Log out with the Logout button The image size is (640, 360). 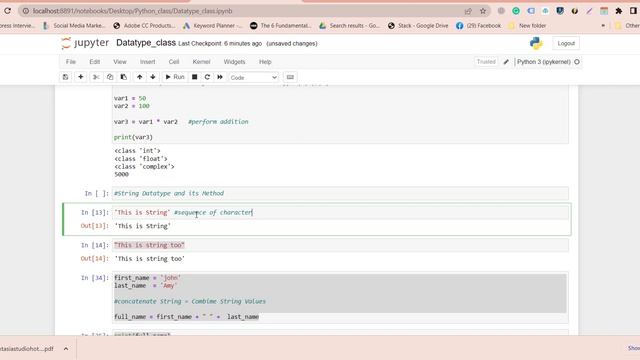point(566,43)
